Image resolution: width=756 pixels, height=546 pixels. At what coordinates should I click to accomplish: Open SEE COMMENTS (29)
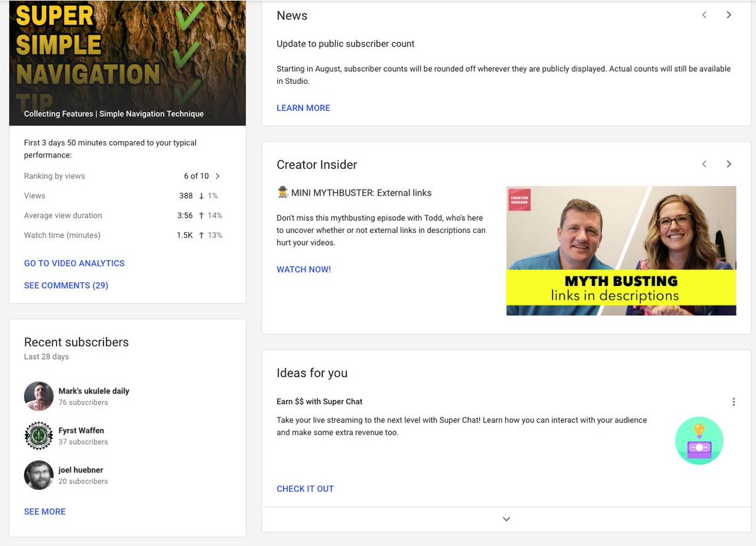(x=66, y=285)
